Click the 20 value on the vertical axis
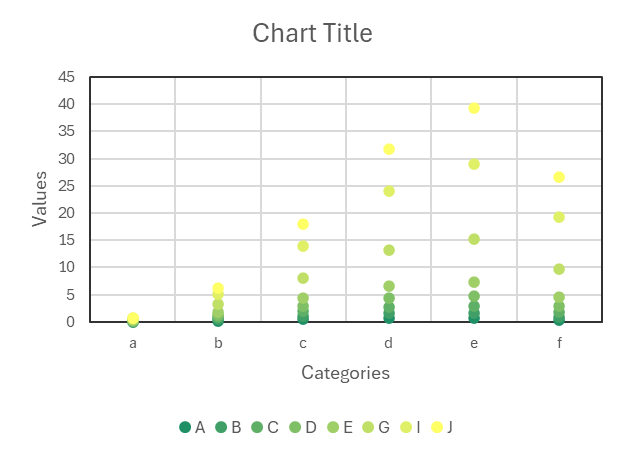The width and height of the screenshot is (625, 458). [67, 213]
